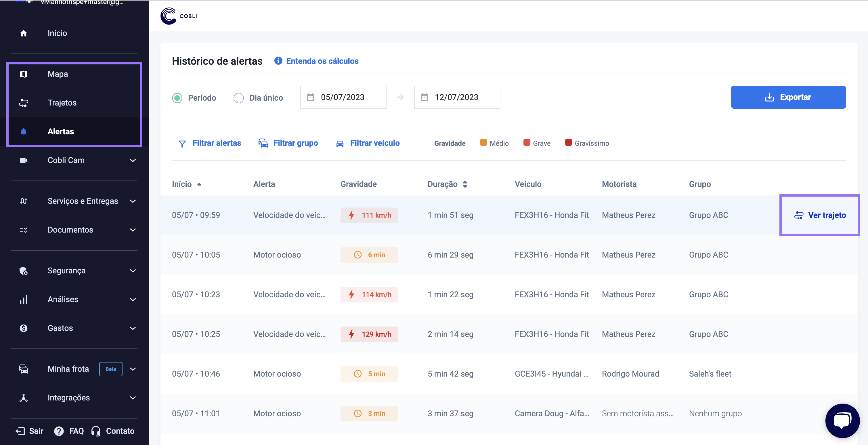Click the Beta badge next to Minha frota
Screen dimensions: 868x445
(x=110, y=369)
